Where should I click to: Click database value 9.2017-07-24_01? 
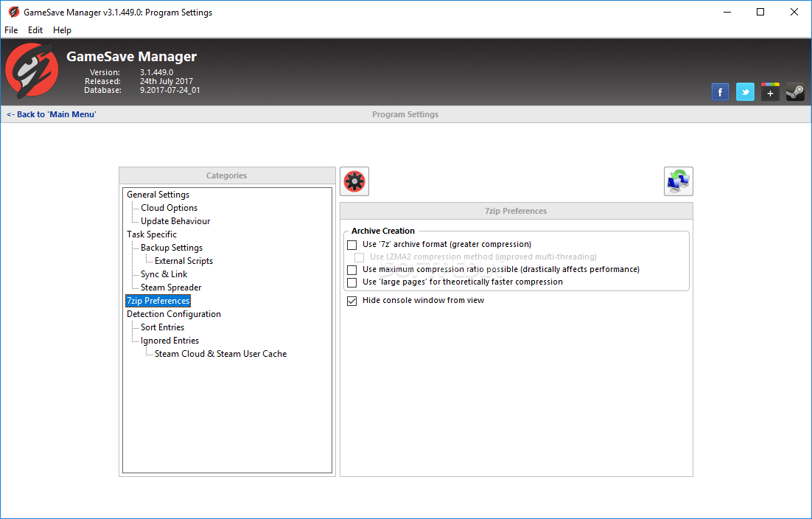pos(170,90)
